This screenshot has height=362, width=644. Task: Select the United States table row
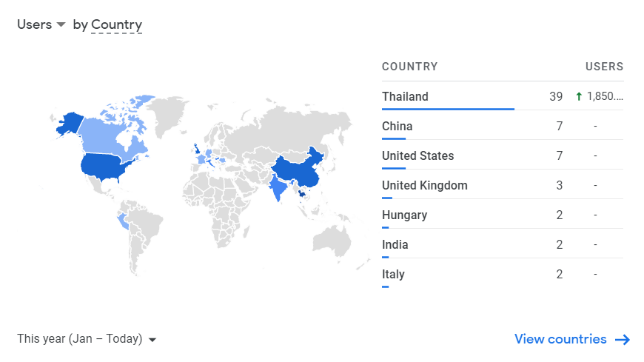(x=503, y=155)
